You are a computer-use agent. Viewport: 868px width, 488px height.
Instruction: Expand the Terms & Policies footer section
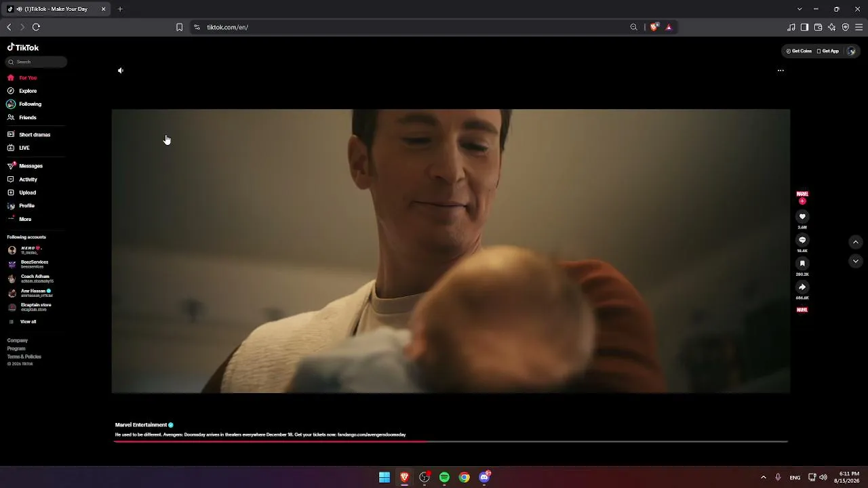(24, 357)
